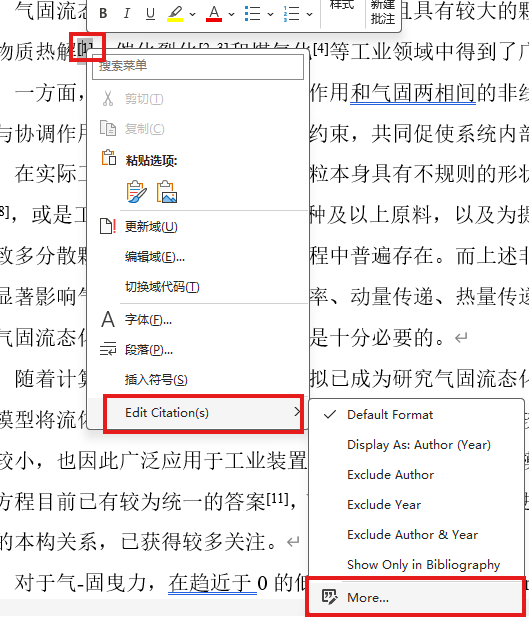
Task: Toggle bold in the mini toolbar
Action: 103,13
